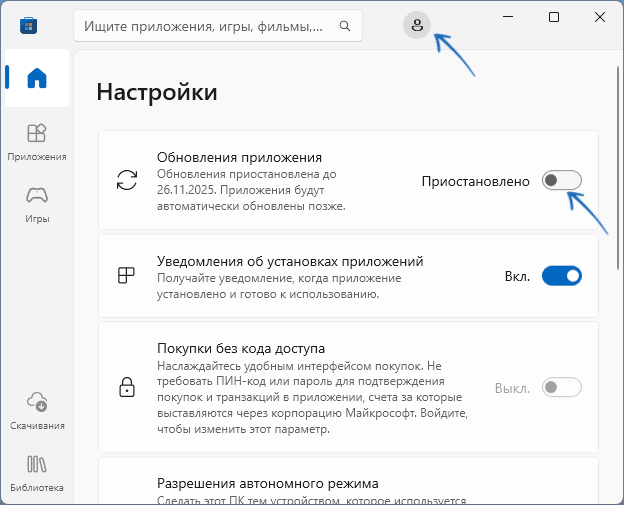Viewport: 624px width, 505px height.
Task: Click the Выкл. status label
Action: click(513, 388)
